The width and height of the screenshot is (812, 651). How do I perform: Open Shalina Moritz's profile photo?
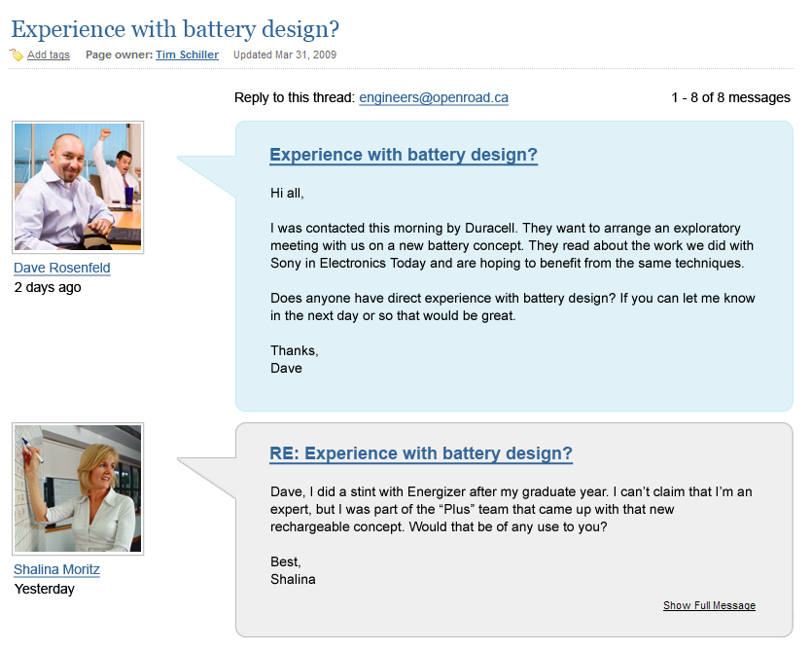(78, 488)
